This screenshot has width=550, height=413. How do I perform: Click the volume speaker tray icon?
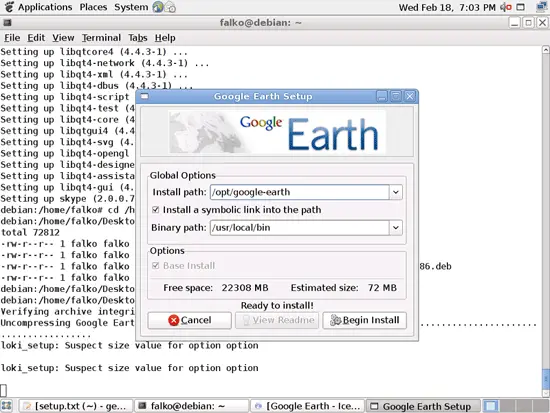coord(506,7)
